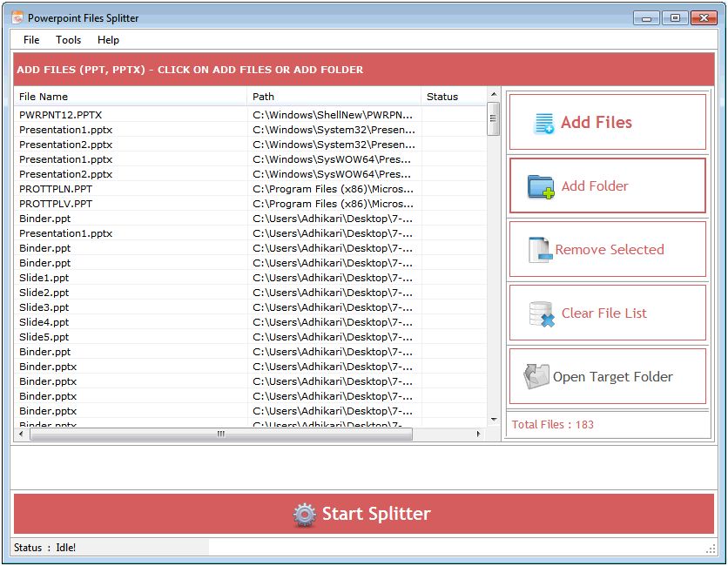
Task: Click the Powerpoint Files Splitter title bar icon
Action: coord(17,17)
